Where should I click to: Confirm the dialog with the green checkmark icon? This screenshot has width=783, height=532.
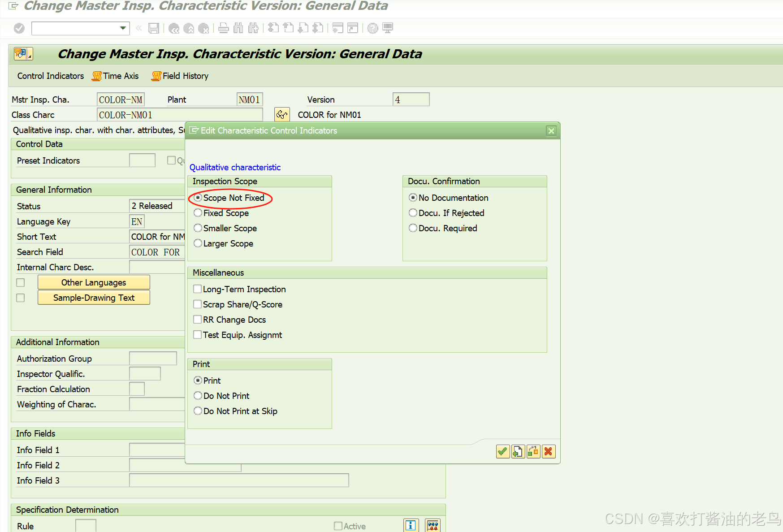click(x=502, y=451)
